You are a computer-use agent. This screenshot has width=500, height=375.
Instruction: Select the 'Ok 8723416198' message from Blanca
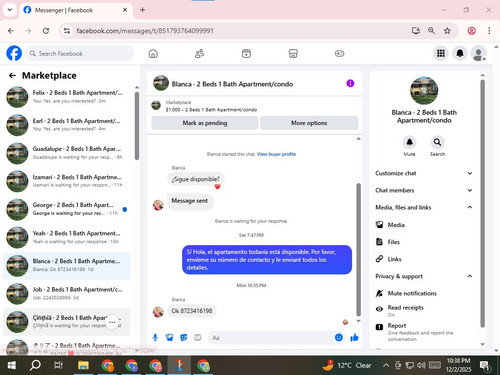(x=192, y=311)
